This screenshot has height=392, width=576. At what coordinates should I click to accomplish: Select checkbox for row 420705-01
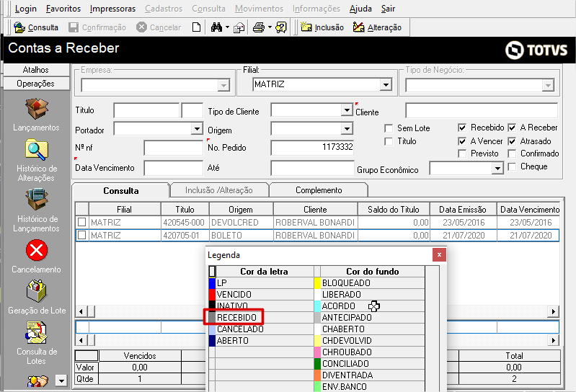click(82, 235)
